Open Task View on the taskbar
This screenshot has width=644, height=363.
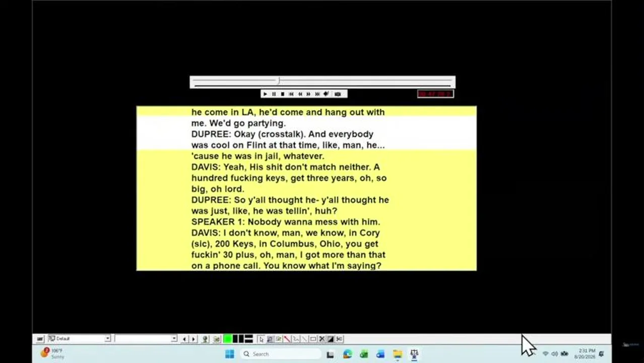pyautogui.click(x=330, y=354)
